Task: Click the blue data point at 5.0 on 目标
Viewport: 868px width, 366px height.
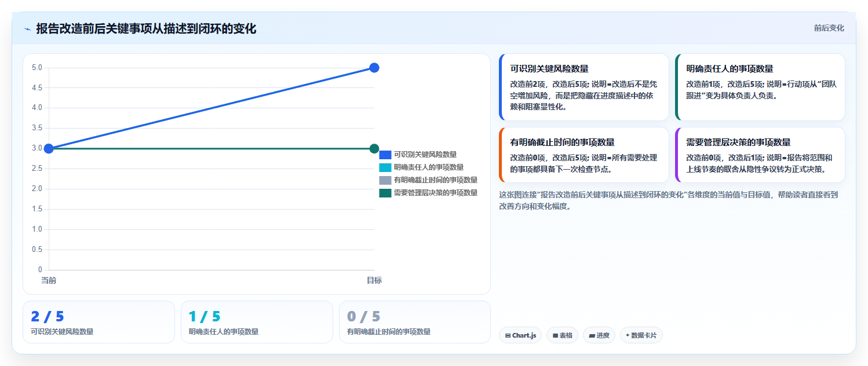Action: (x=374, y=68)
